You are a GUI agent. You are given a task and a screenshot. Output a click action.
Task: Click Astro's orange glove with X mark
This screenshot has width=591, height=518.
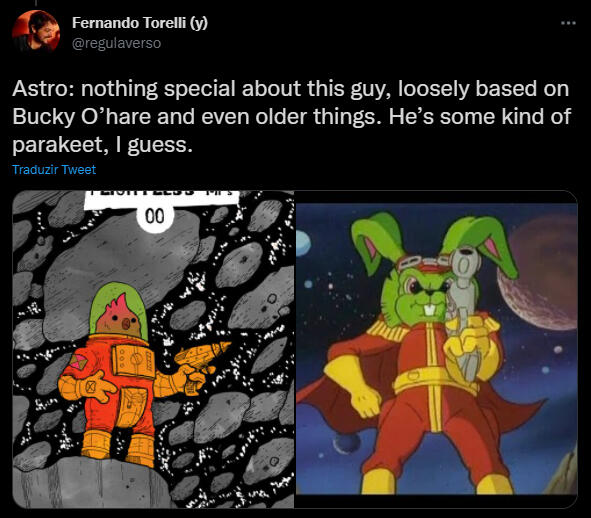[x=87, y=388]
